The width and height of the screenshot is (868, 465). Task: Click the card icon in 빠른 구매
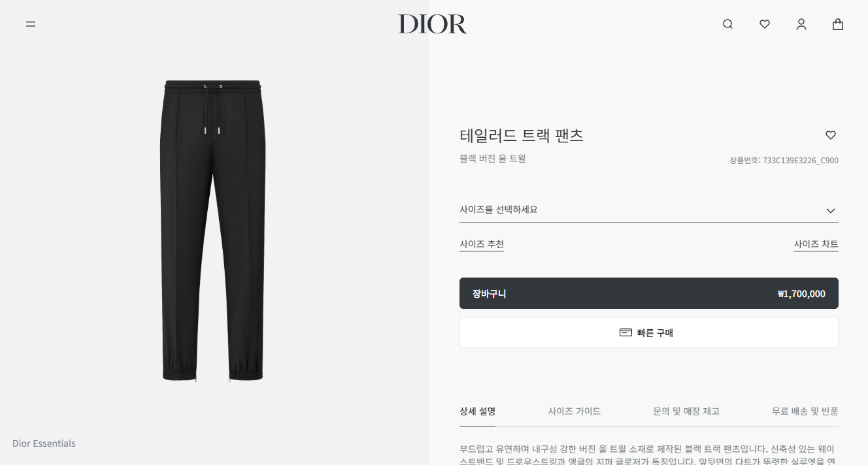(626, 332)
